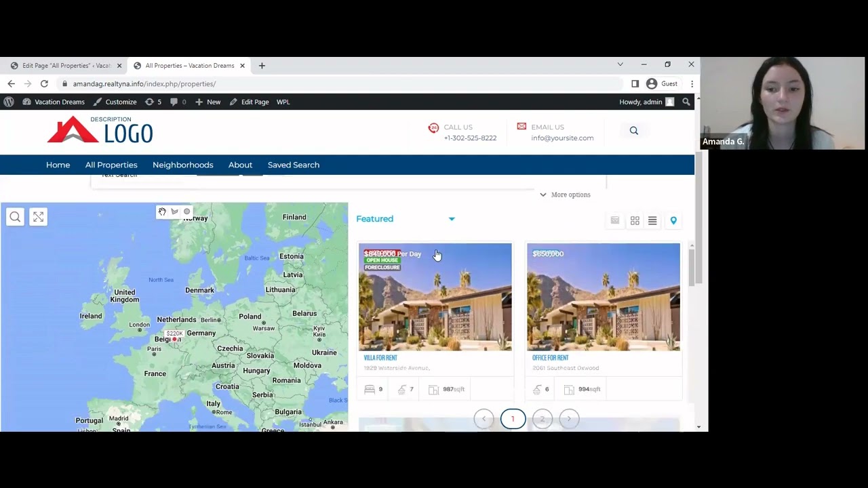
Task: Open the Neighborhoods menu item
Action: pyautogui.click(x=182, y=165)
